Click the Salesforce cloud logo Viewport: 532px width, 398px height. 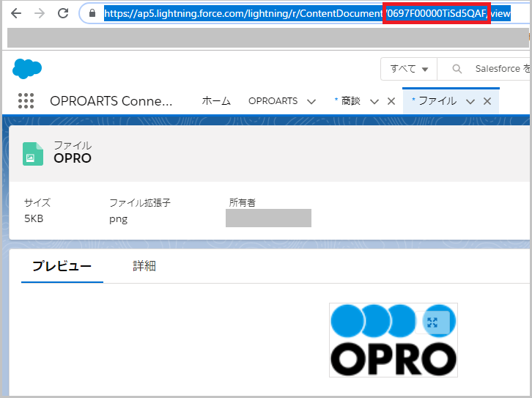27,69
